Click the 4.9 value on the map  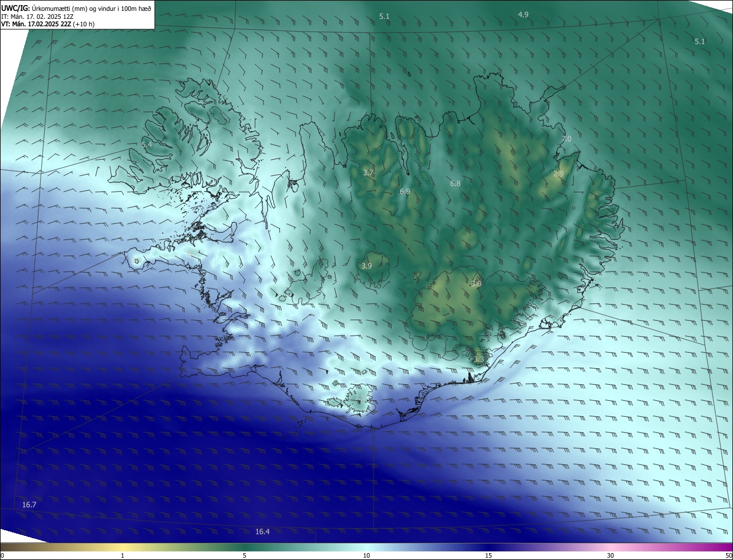tap(523, 14)
